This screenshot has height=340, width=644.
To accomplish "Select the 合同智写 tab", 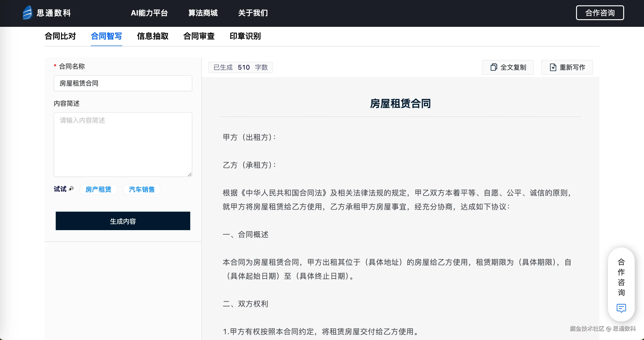I will 106,36.
